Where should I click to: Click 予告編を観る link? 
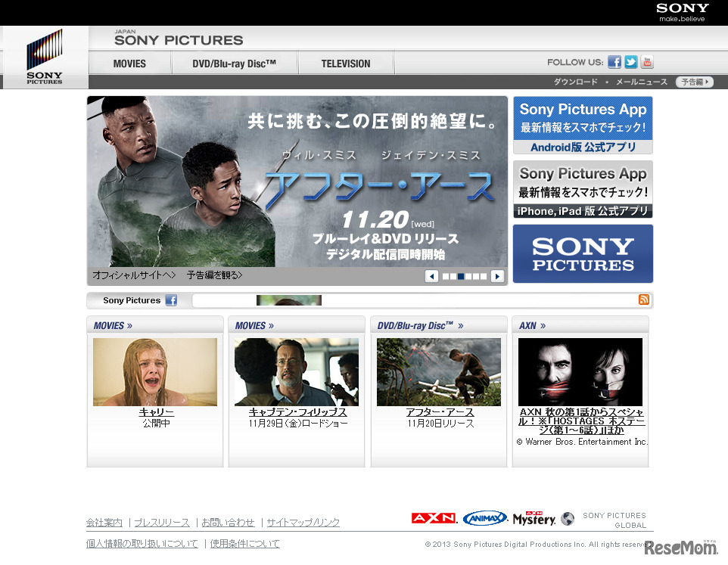pos(214,275)
